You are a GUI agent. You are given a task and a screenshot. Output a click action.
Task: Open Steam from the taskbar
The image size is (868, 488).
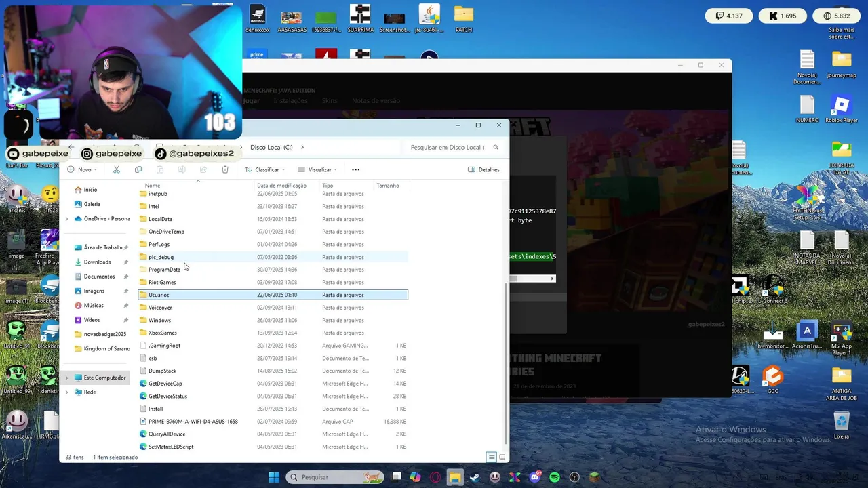coord(475,477)
